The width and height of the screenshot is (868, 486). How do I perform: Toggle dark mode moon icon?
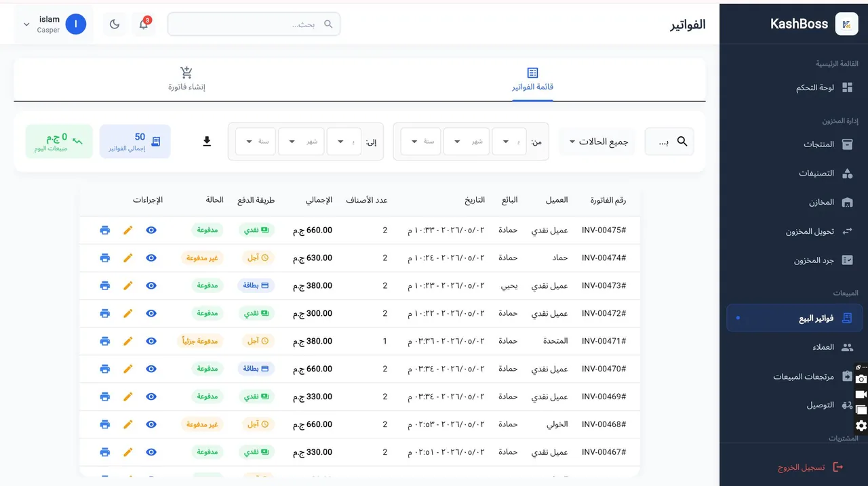115,24
